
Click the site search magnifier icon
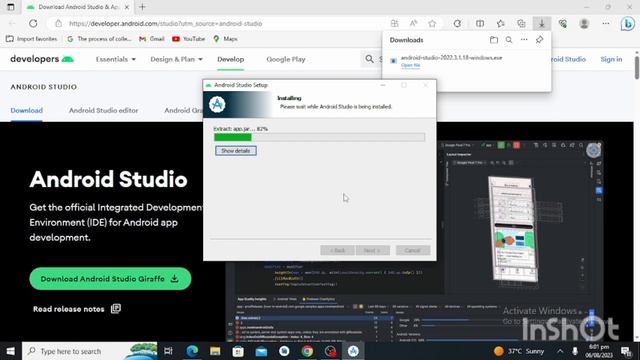[x=369, y=59]
